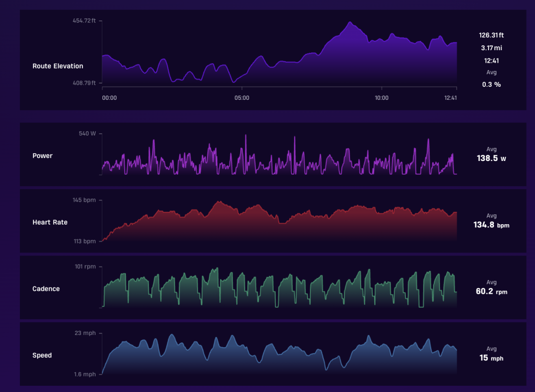
Task: Select the "145 bpm" heart rate axis maximum
Action: (84, 200)
